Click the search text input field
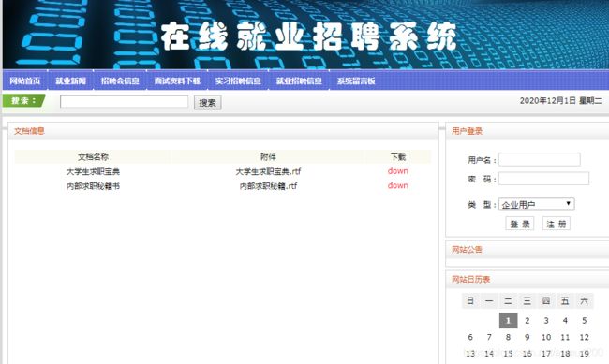Image resolution: width=609 pixels, height=364 pixels. point(125,102)
